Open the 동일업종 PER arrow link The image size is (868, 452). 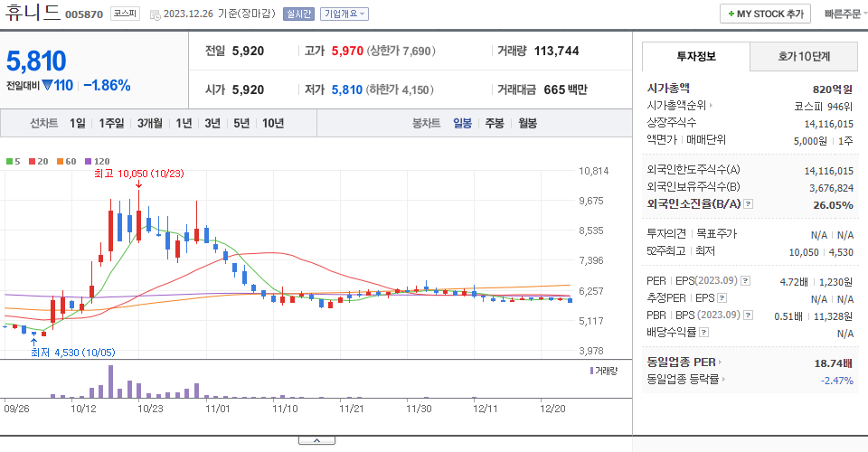coord(720,363)
